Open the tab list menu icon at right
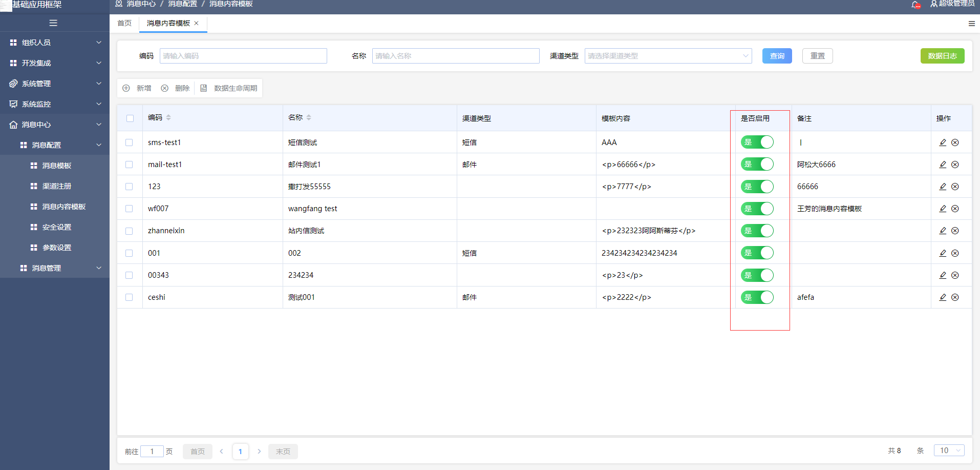This screenshot has width=980, height=470. click(x=971, y=24)
